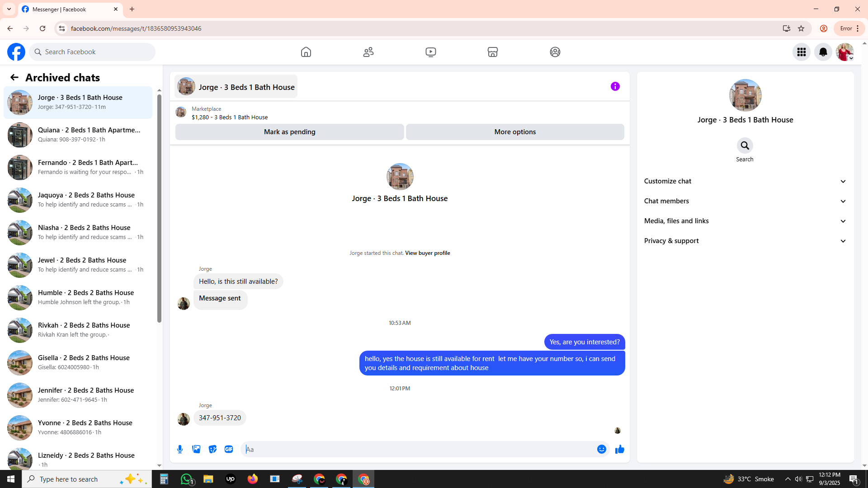Open the Windows Start menu
868x488 pixels.
tap(11, 479)
